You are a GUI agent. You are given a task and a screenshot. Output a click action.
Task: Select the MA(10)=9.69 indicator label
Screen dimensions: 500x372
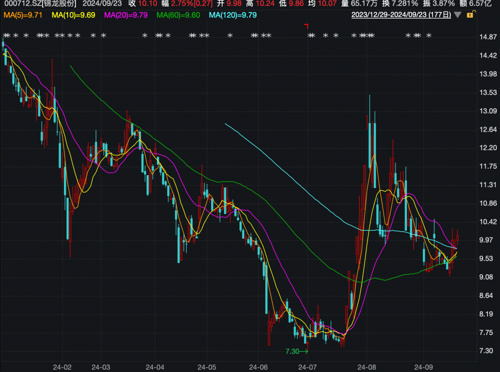coord(73,15)
